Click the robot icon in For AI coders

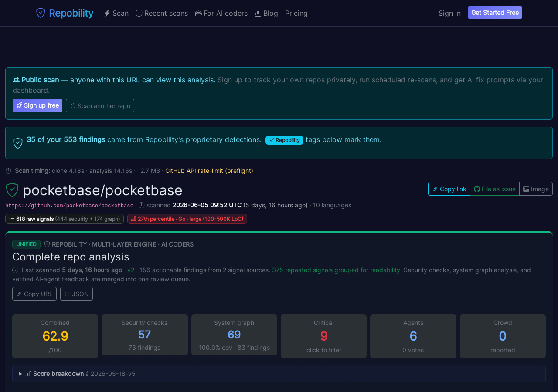tap(198, 13)
